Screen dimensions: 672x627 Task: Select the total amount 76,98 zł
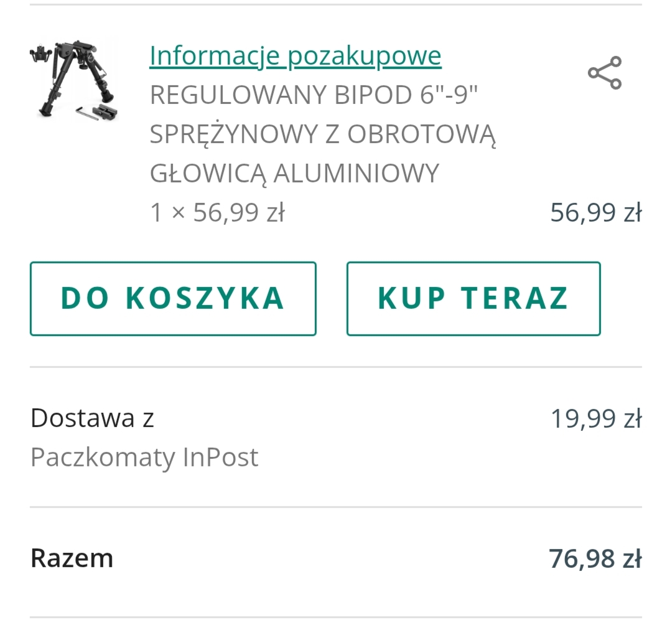click(x=594, y=559)
